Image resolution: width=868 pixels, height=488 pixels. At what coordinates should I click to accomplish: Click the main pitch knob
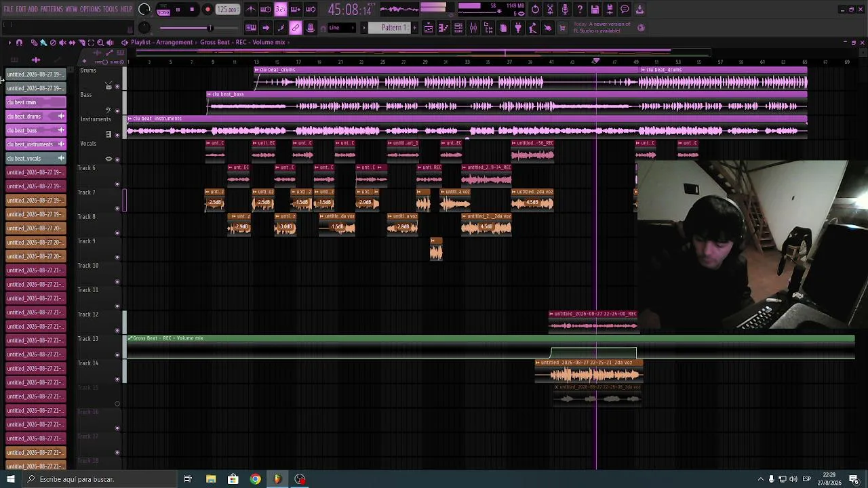click(144, 28)
